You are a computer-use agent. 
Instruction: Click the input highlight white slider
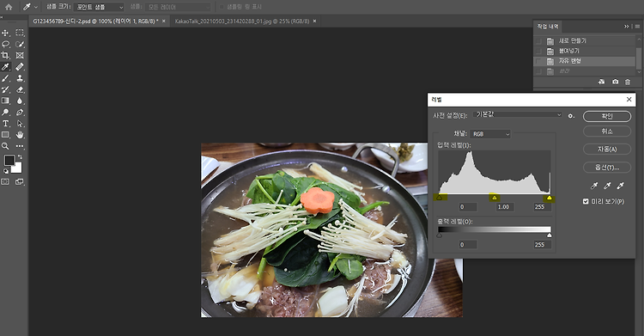pyautogui.click(x=550, y=198)
